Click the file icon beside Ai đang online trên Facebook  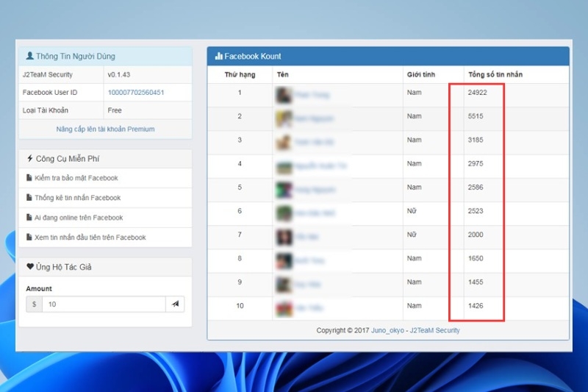(29, 217)
